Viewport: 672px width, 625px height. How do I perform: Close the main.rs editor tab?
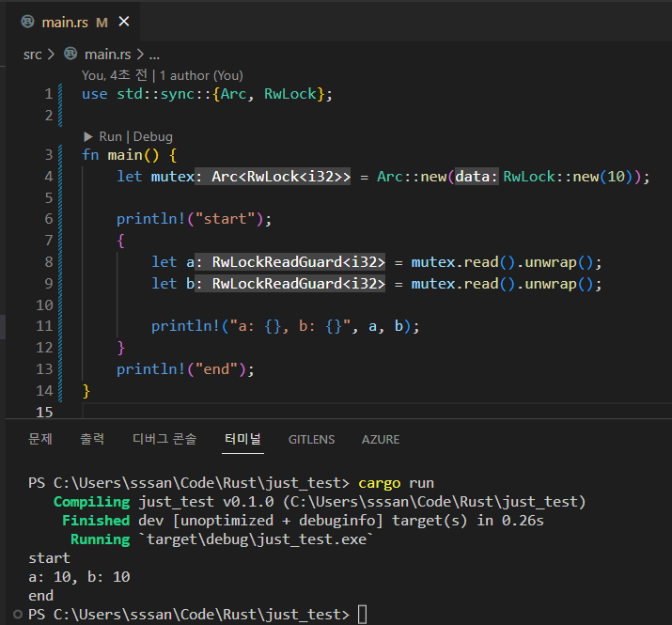pos(124,22)
